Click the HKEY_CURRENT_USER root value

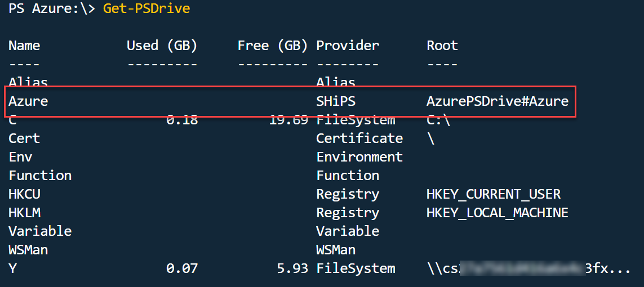point(494,195)
